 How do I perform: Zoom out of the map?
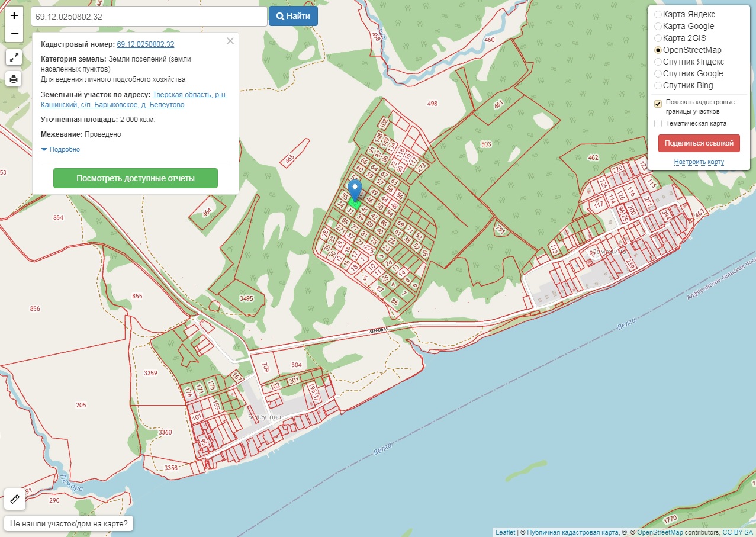(14, 33)
